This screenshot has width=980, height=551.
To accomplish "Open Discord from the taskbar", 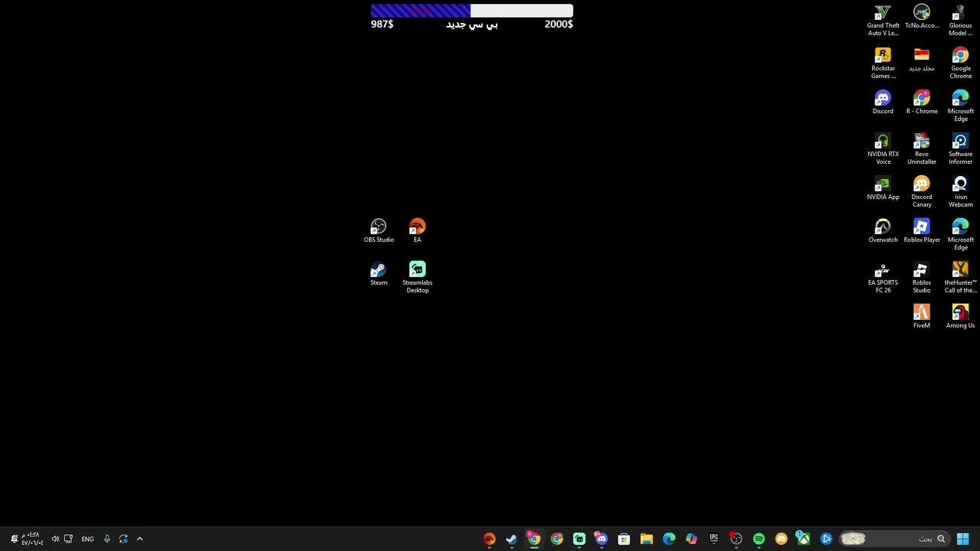I will [601, 539].
